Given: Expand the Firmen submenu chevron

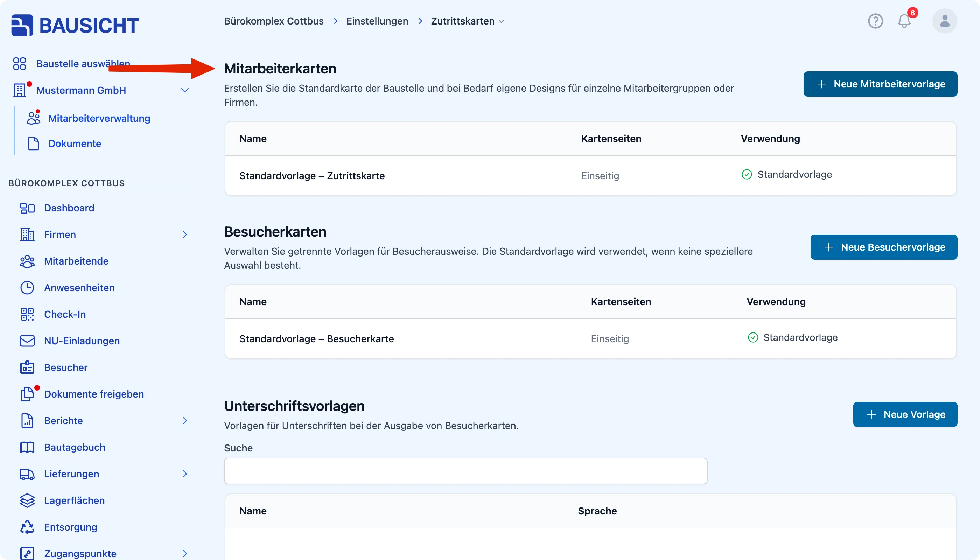Looking at the screenshot, I should (184, 234).
